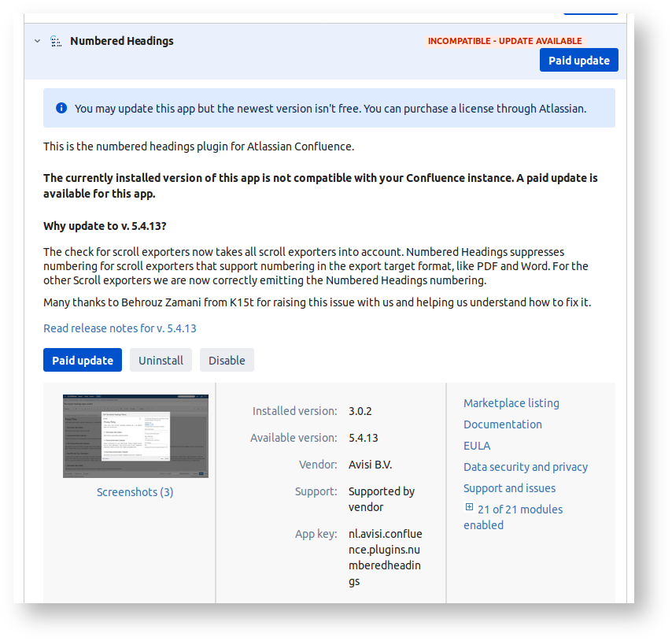Click Paid update button beside Uninstall

(x=83, y=360)
